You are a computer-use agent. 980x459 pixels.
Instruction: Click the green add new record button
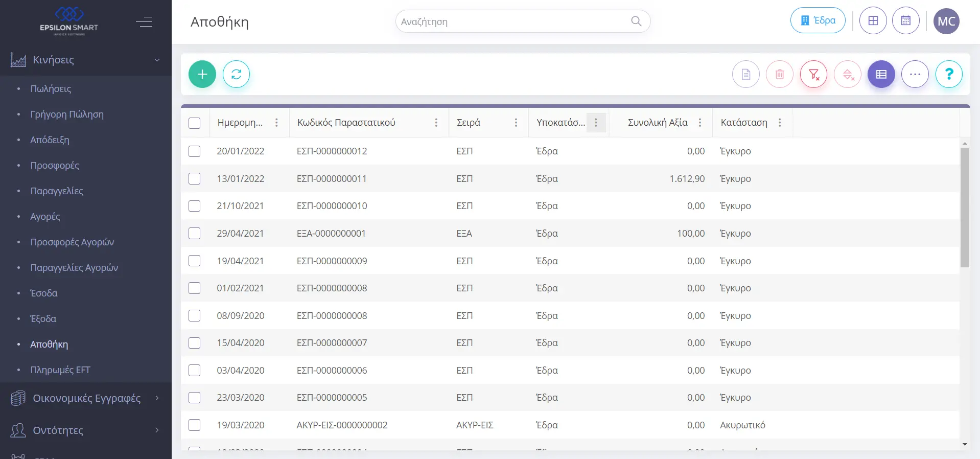[x=202, y=74]
